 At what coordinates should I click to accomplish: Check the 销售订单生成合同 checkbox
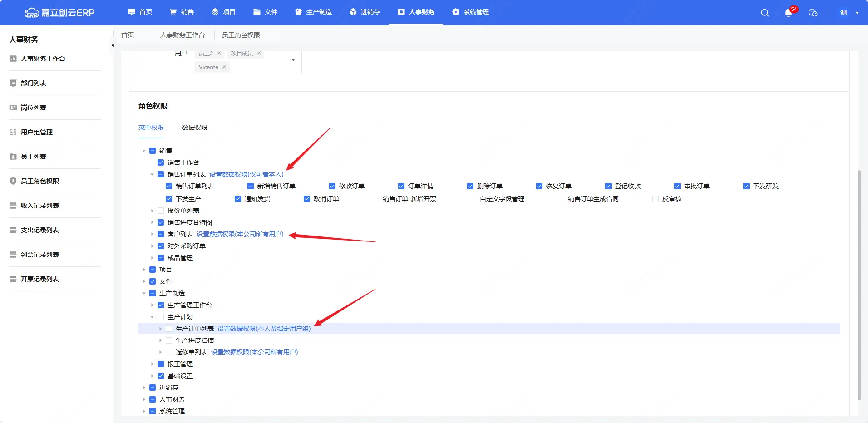pos(561,199)
